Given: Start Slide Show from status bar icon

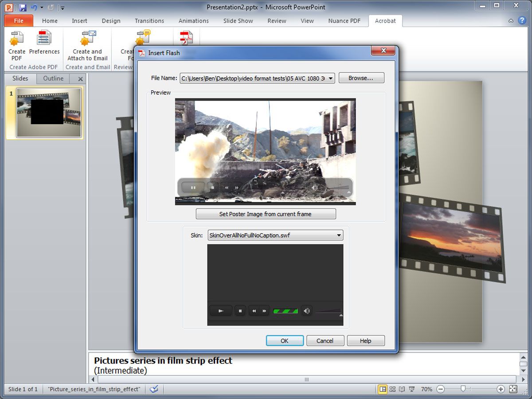Looking at the screenshot, I should (x=411, y=389).
